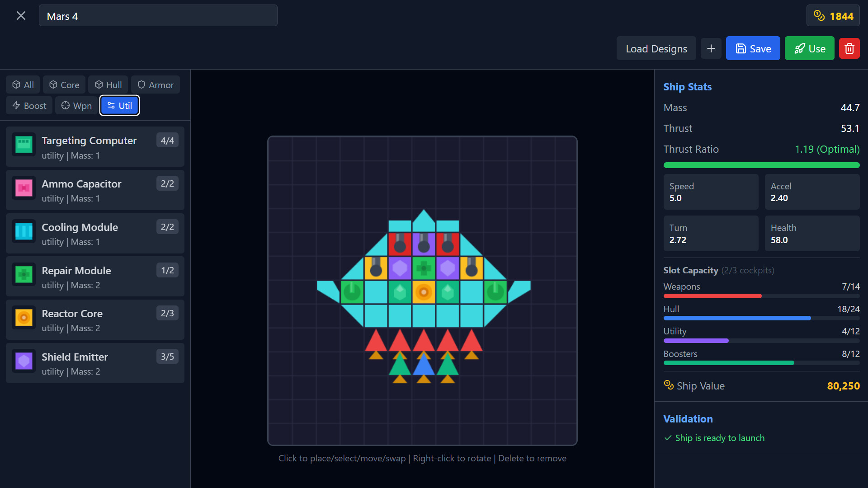Toggle the Wpn filter
The image size is (868, 488).
76,105
